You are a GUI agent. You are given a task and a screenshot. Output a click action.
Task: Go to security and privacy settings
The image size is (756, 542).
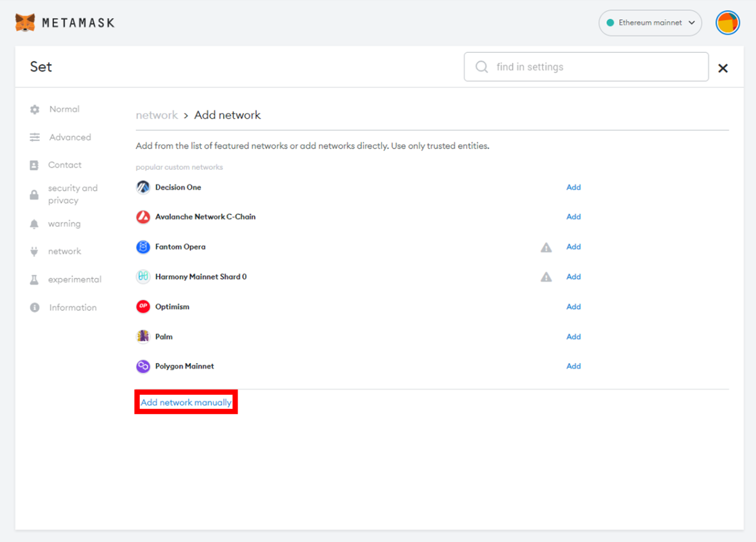[x=72, y=195]
